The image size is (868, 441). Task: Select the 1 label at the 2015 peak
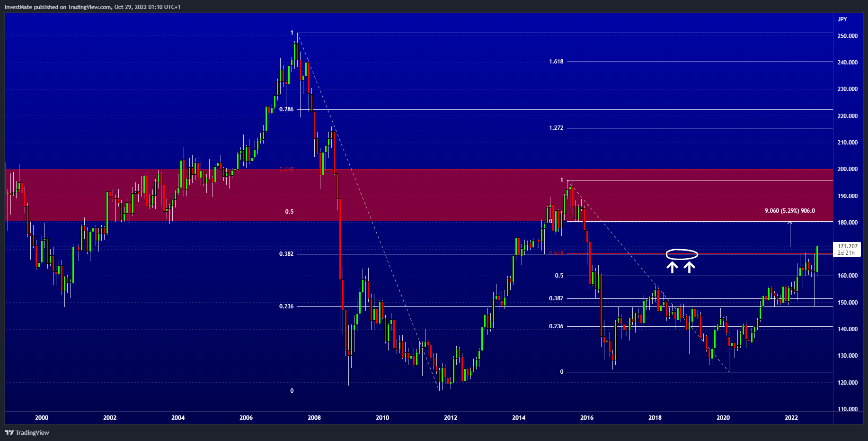click(x=562, y=180)
